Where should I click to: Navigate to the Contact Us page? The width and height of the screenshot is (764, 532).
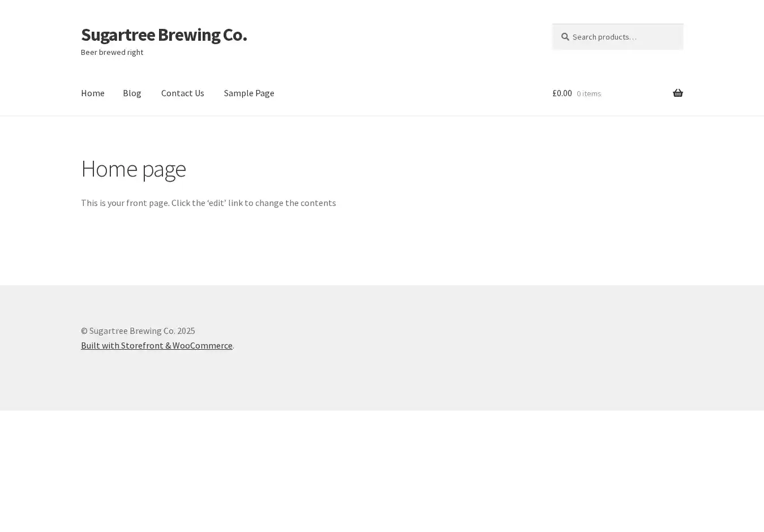[x=182, y=93]
